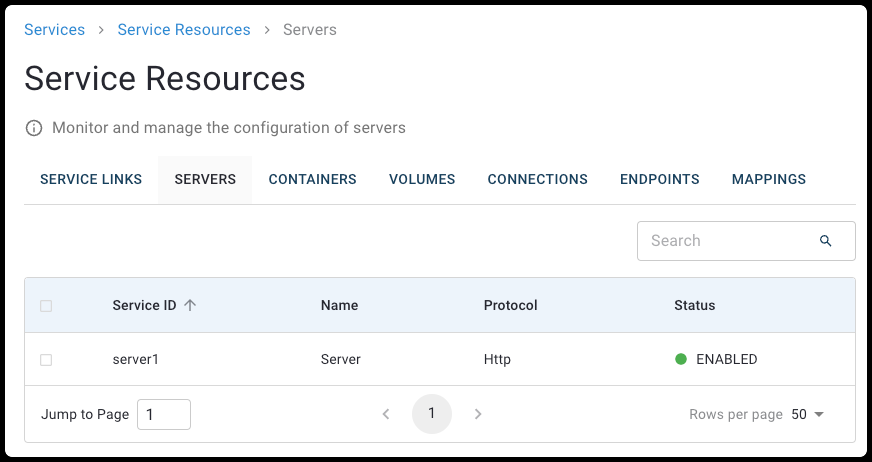The width and height of the screenshot is (872, 462).
Task: Click the Jump to Page field
Action: pos(163,414)
